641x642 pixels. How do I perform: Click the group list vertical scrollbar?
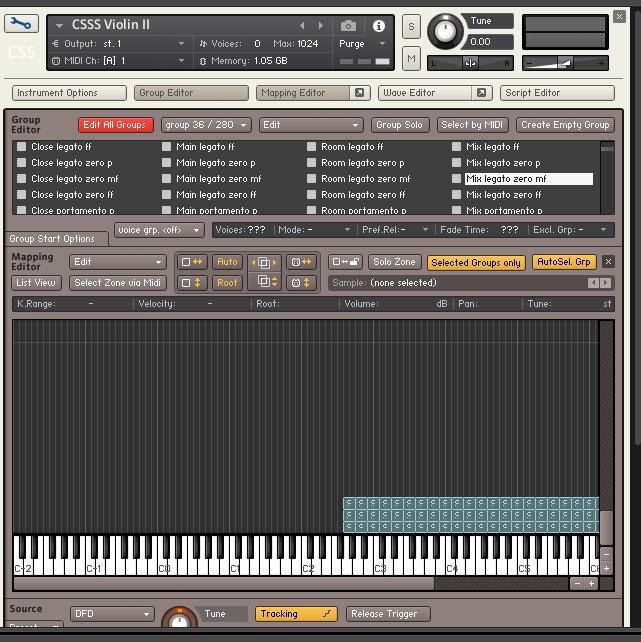[x=607, y=177]
